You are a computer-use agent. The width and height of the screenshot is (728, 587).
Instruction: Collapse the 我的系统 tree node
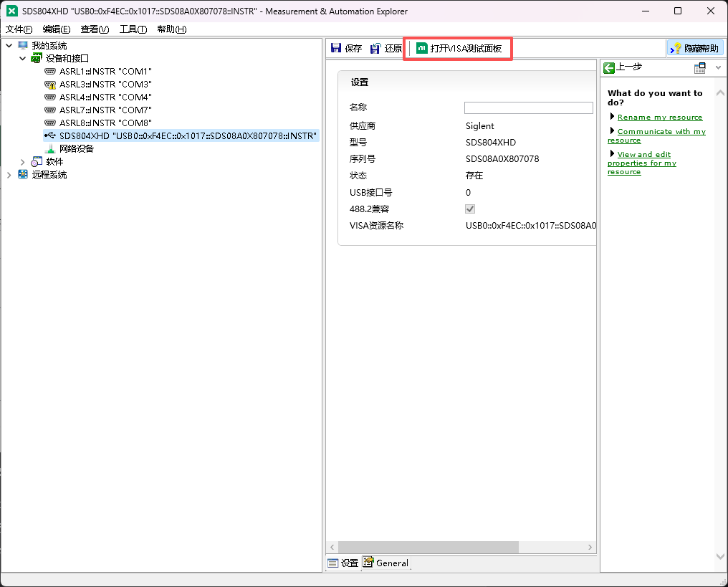(9, 45)
